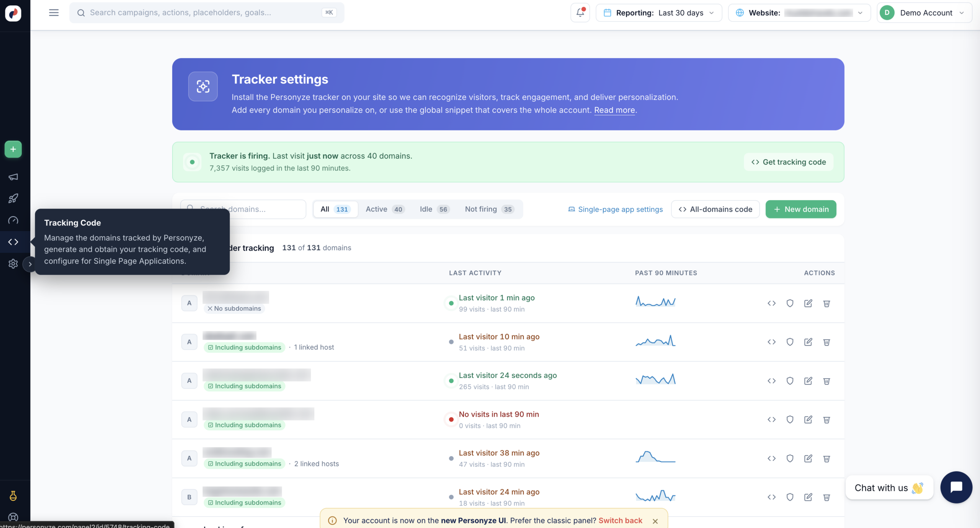The height and width of the screenshot is (528, 980).
Task: Open Single-page app settings
Action: click(x=615, y=209)
